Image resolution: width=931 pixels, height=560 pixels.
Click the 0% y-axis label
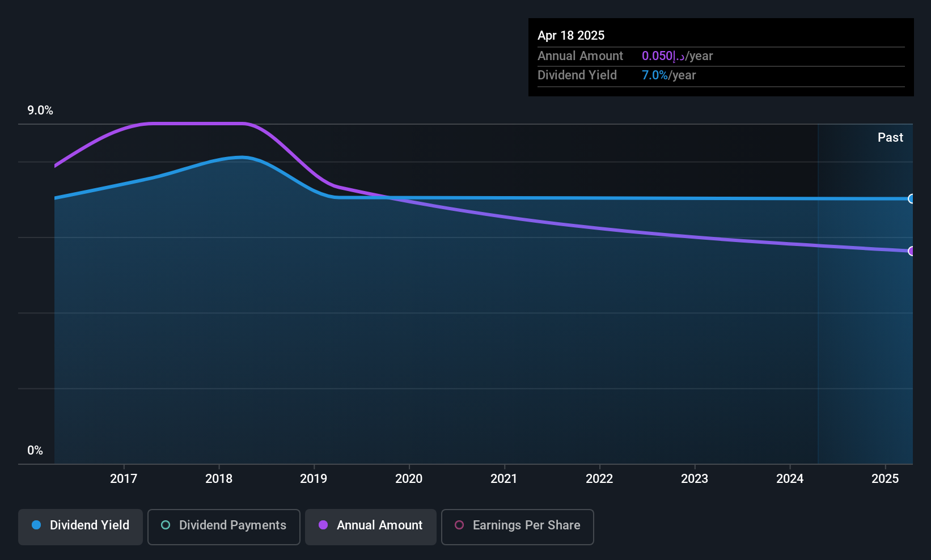[x=35, y=451]
